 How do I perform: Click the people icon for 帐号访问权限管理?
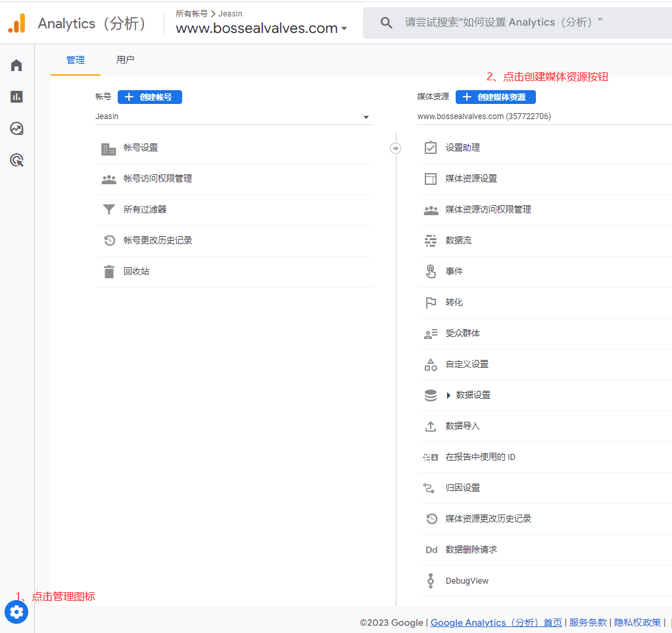109,179
